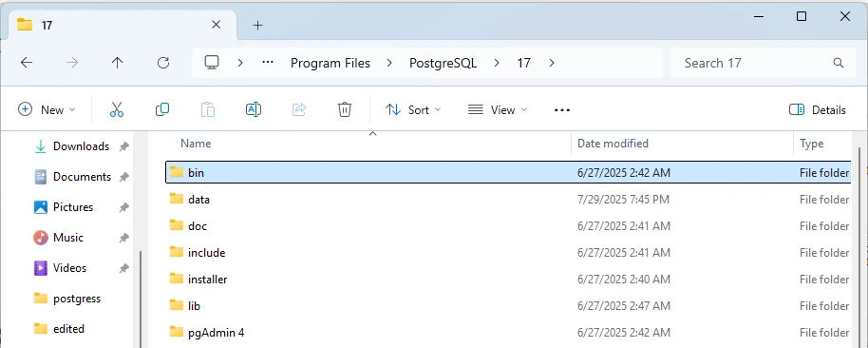Click the Copy icon in toolbar
Image resolution: width=868 pixels, height=348 pixels.
[162, 109]
